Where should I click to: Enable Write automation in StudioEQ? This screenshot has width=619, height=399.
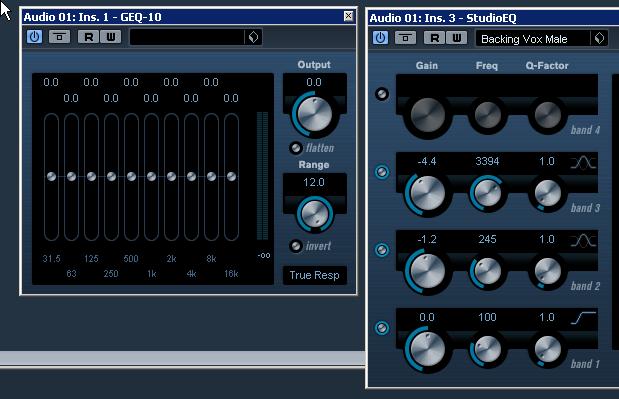click(x=456, y=38)
